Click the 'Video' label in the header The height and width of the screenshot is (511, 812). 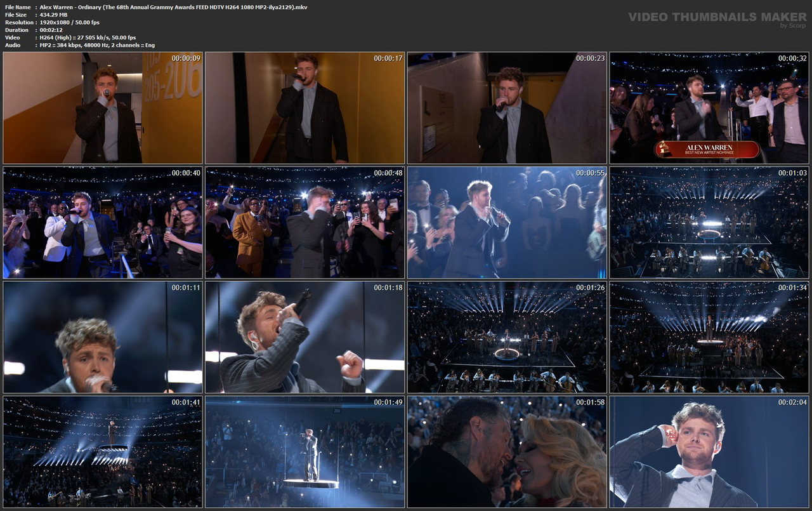[13, 37]
